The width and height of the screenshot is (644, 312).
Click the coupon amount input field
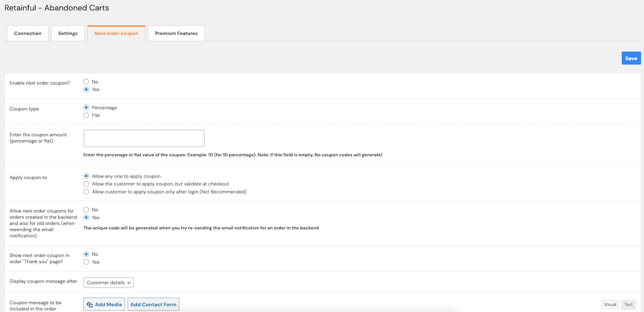(144, 138)
